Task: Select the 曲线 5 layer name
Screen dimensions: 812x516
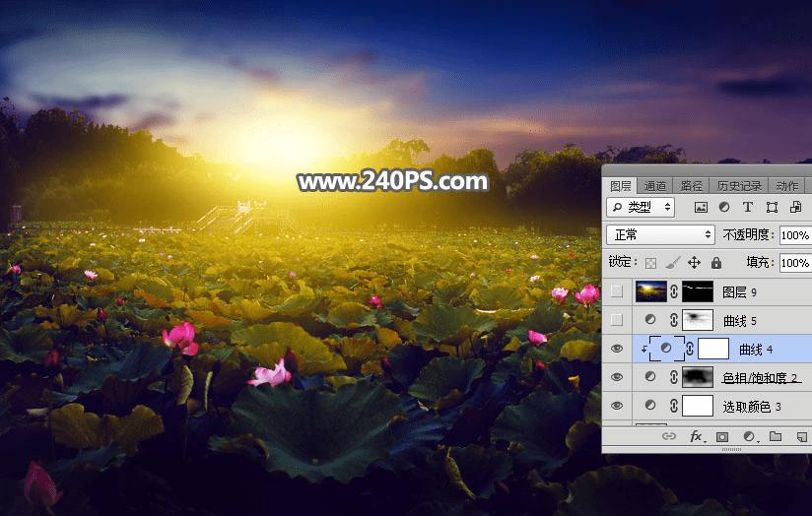Action: tap(739, 321)
